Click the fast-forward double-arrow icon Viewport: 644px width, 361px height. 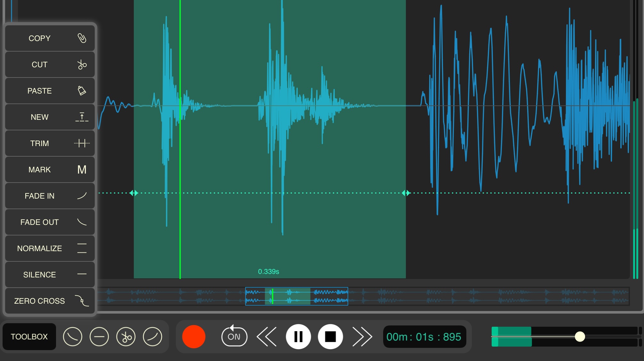[x=362, y=337]
